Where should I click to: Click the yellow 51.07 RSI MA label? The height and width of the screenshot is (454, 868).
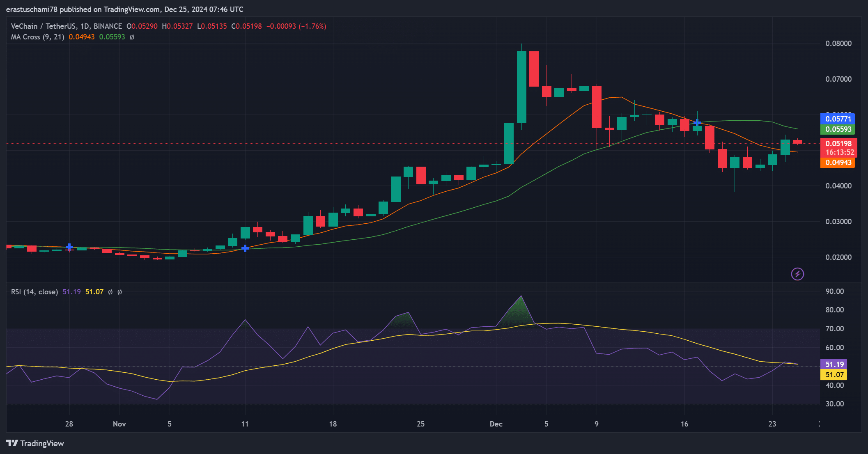834,375
